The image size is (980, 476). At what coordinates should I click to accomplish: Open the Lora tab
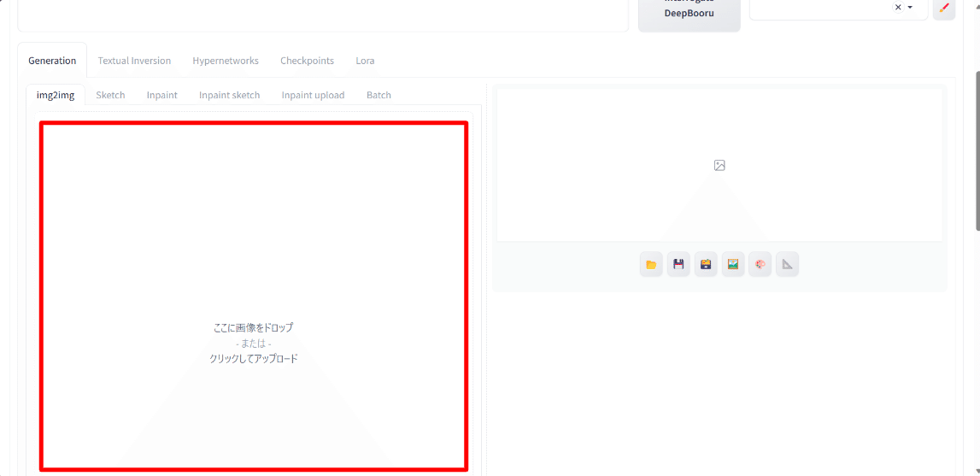[x=365, y=61]
